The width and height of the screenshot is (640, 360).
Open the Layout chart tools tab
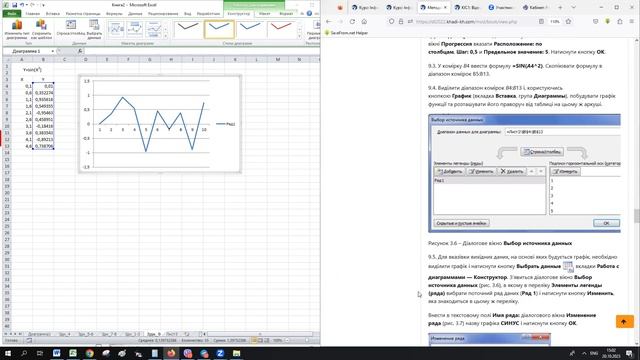pyautogui.click(x=264, y=13)
